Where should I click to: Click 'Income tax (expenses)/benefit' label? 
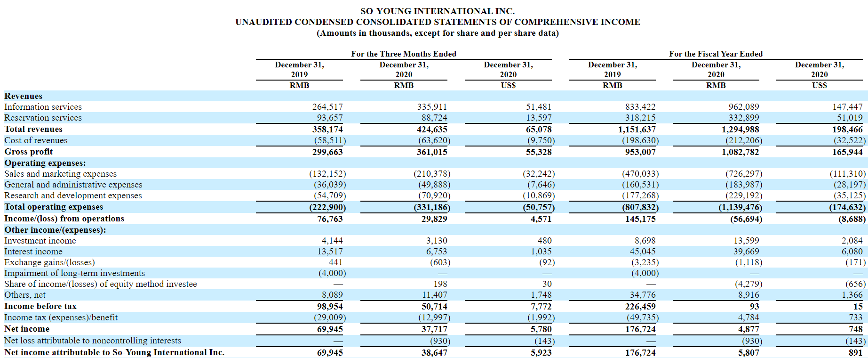click(x=61, y=317)
